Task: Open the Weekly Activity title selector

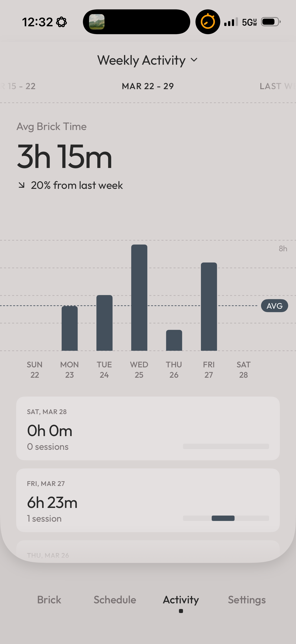Action: [x=141, y=60]
